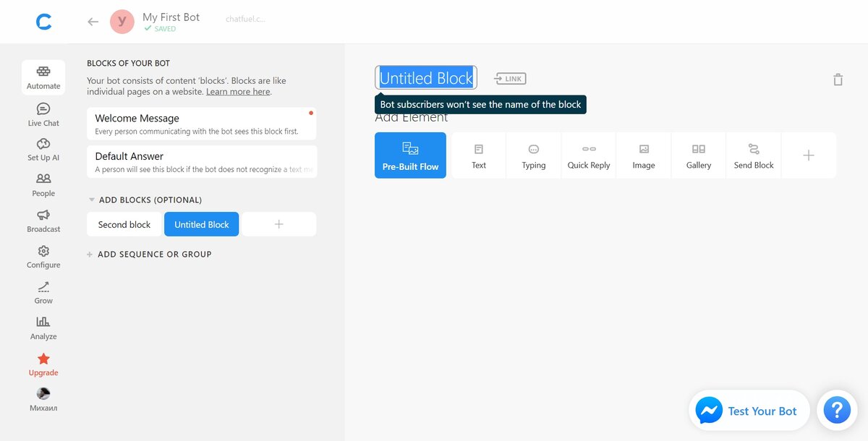
Task: Edit the Untitled Block title field
Action: 426,78
